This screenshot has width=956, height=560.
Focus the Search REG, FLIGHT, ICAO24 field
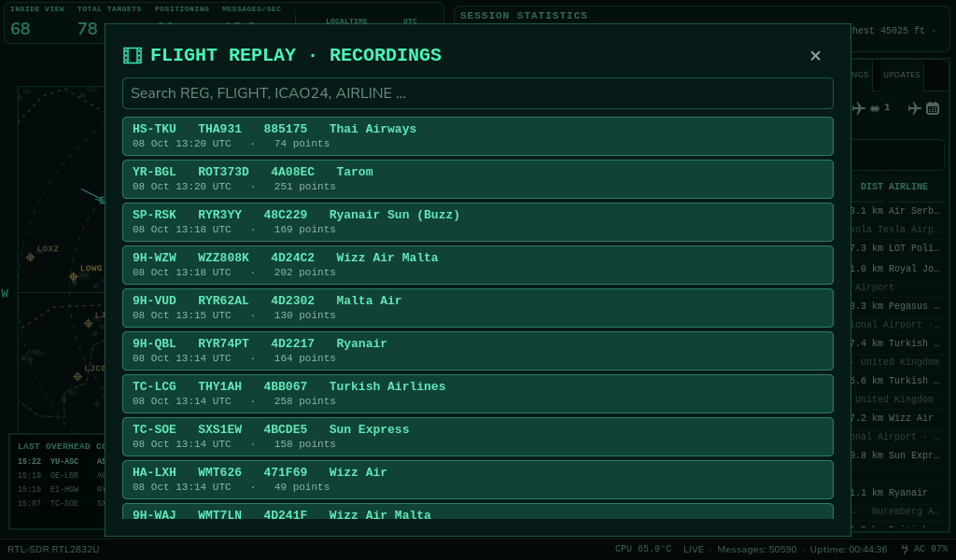tap(477, 93)
